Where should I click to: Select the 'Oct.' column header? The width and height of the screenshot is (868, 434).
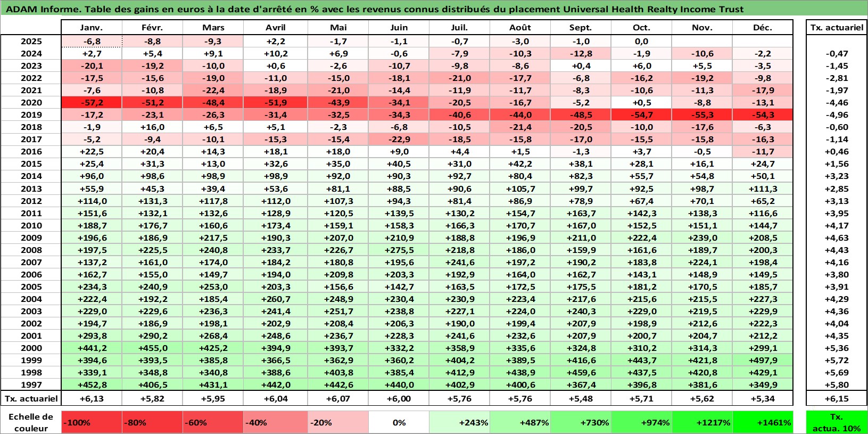click(x=642, y=28)
